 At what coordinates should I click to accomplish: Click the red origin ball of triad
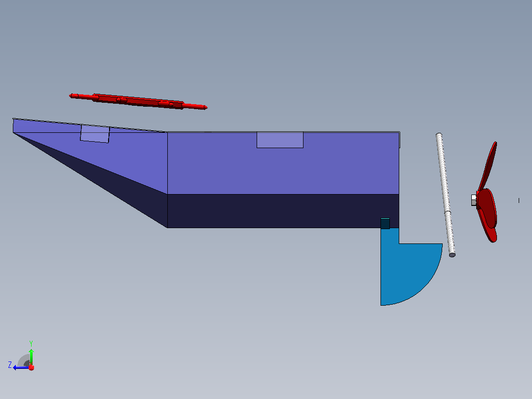point(32,367)
